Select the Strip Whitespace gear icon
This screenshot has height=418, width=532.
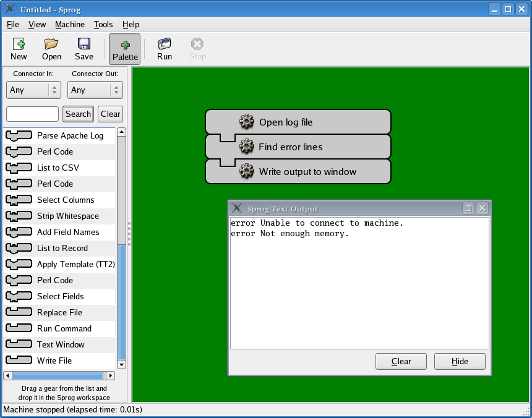pos(19,216)
